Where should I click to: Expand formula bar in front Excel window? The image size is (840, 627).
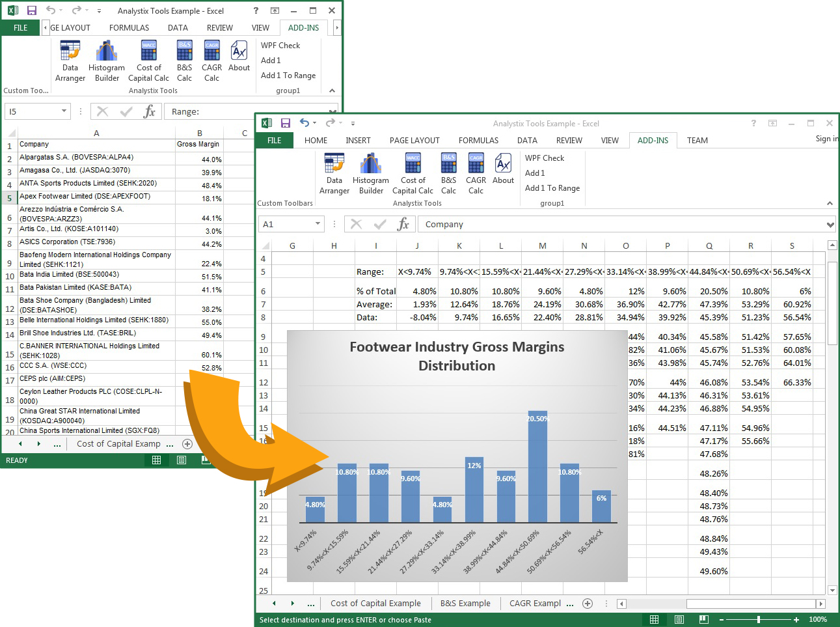point(830,225)
